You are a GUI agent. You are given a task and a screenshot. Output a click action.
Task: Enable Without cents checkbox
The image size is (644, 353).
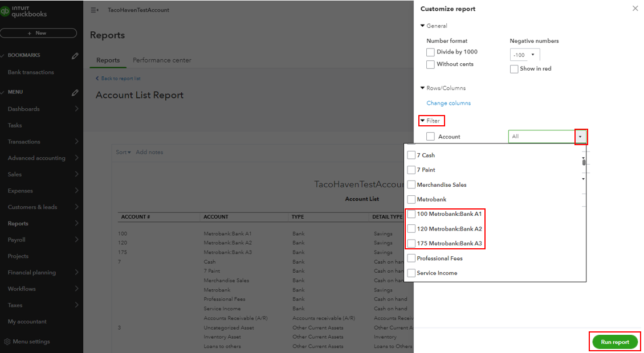(x=430, y=64)
